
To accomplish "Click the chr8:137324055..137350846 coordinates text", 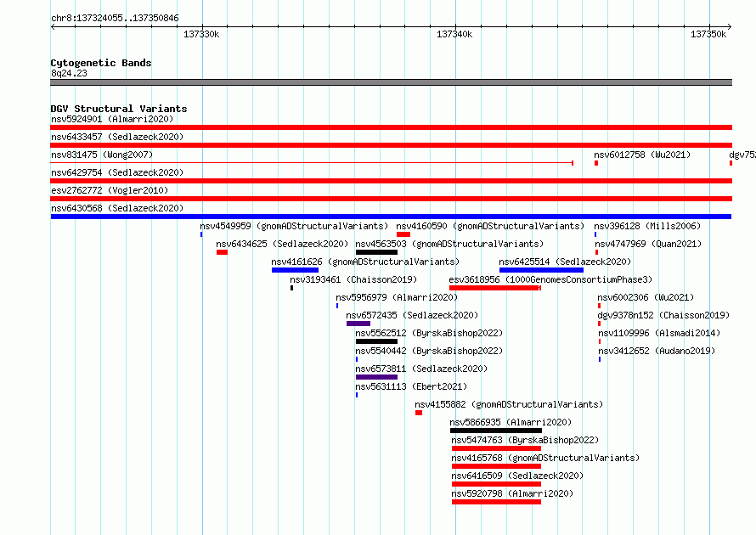I will pyautogui.click(x=115, y=18).
